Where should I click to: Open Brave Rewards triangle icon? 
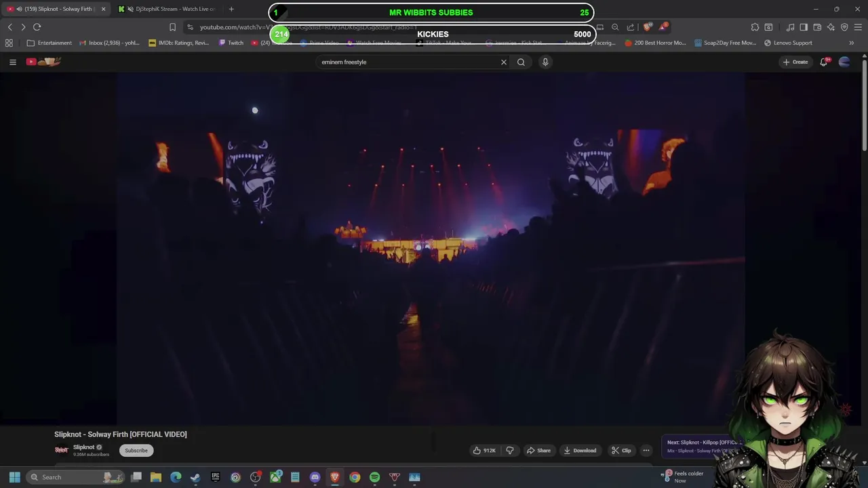coord(664,27)
